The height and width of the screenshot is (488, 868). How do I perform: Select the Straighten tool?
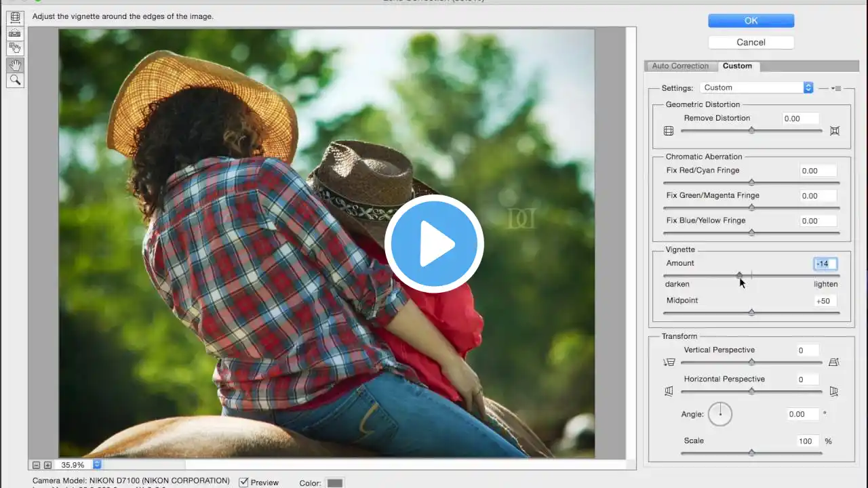pyautogui.click(x=15, y=33)
